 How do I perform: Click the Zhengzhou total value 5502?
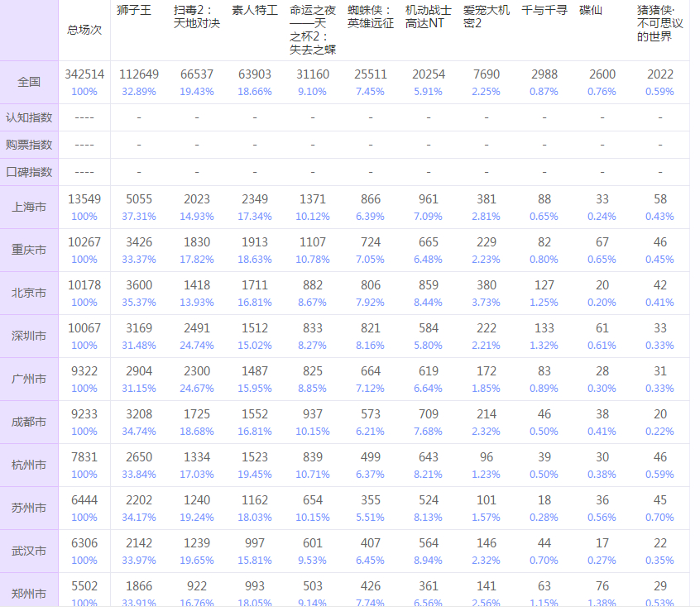click(x=84, y=586)
